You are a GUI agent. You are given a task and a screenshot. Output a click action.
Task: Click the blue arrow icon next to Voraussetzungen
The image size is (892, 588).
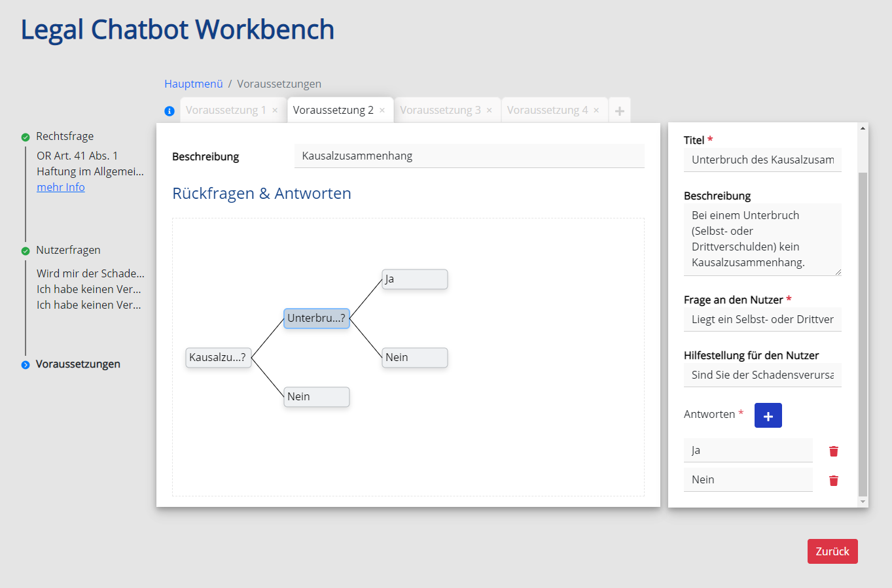(x=26, y=365)
